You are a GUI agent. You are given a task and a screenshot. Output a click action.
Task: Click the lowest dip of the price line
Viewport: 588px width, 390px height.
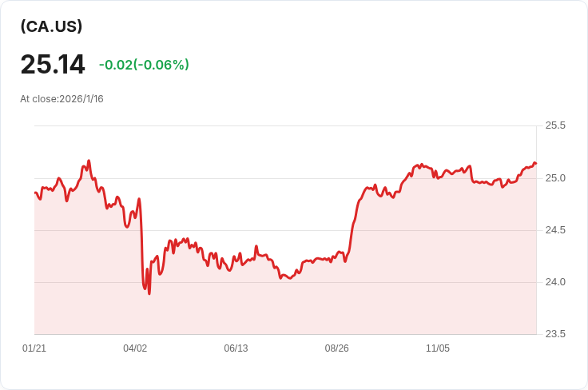[x=149, y=293]
